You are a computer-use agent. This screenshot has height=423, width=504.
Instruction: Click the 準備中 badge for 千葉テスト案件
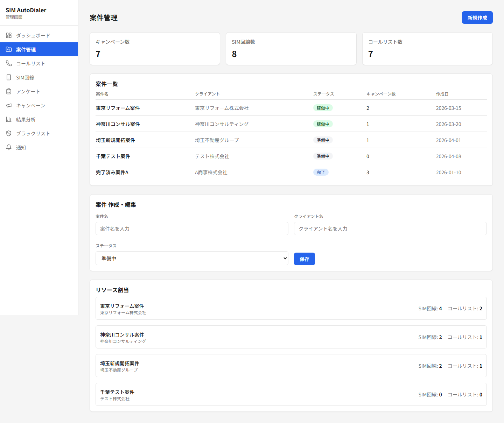coord(323,156)
